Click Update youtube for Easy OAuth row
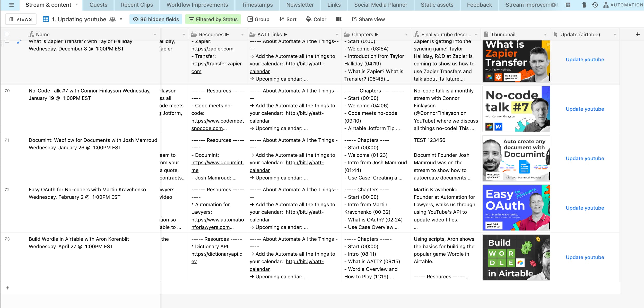The height and width of the screenshot is (308, 644). (x=585, y=208)
